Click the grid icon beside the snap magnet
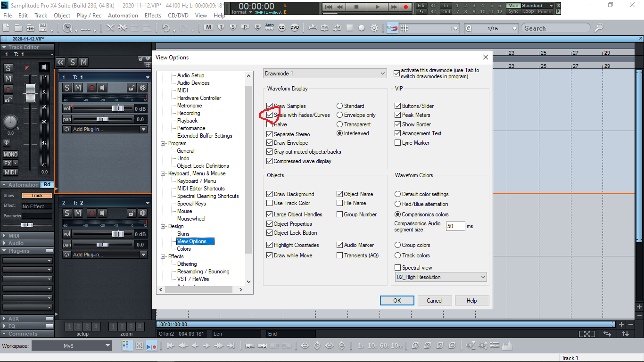This screenshot has width=644, height=362. click(404, 28)
